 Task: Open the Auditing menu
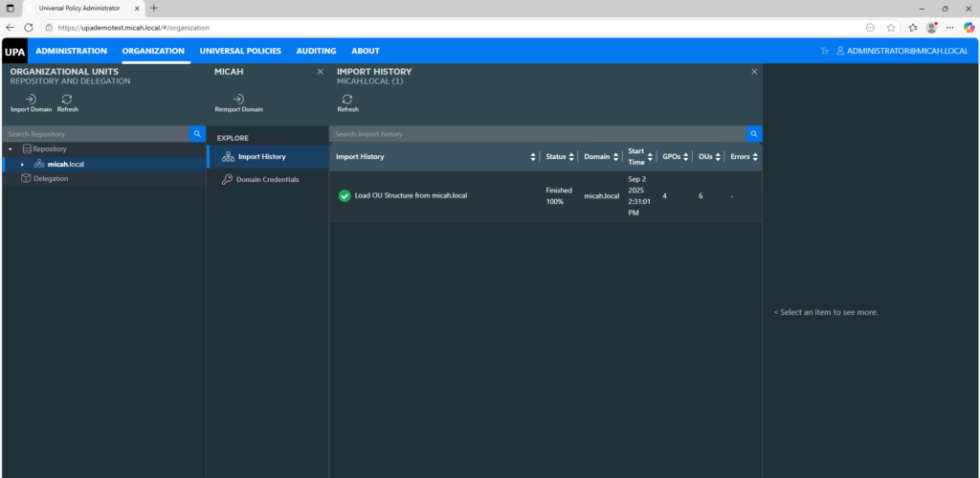pyautogui.click(x=316, y=51)
